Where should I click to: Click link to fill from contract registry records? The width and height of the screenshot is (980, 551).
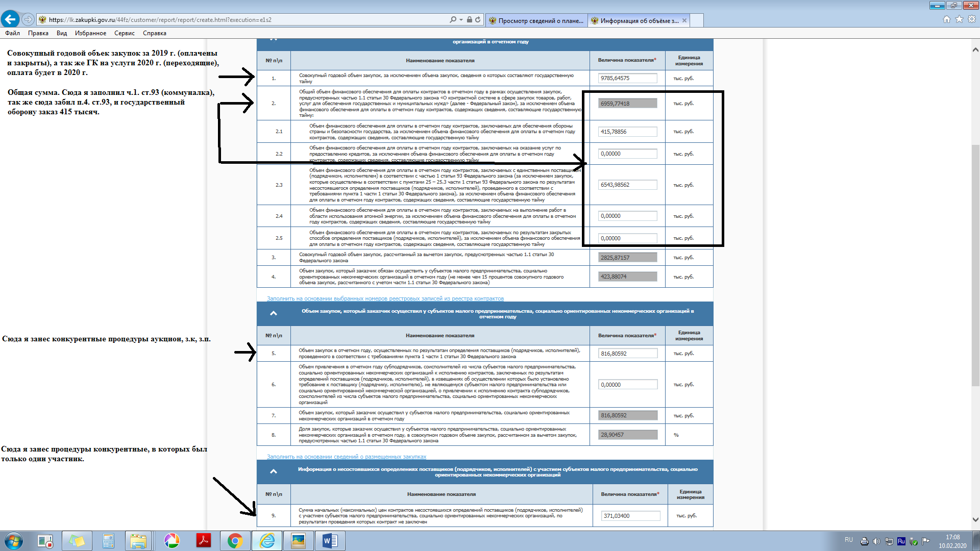tap(385, 298)
